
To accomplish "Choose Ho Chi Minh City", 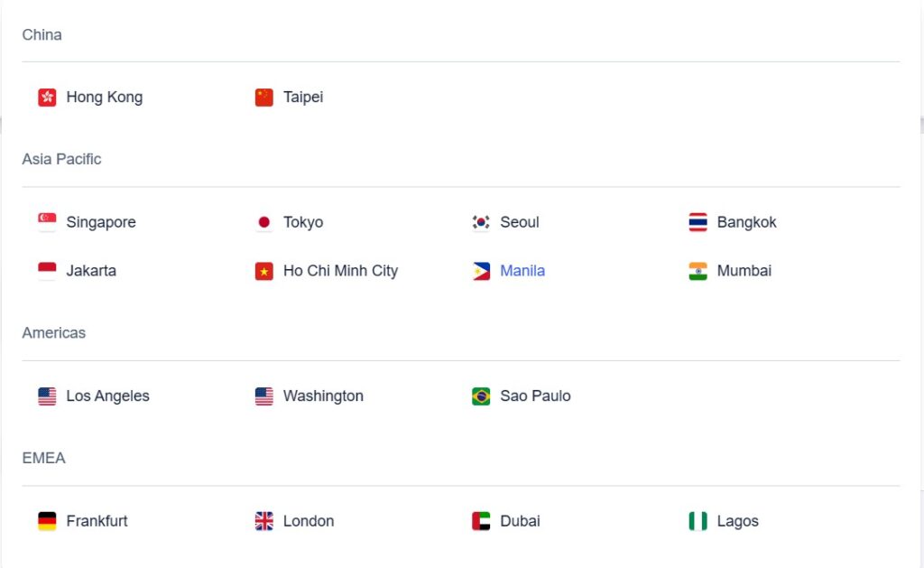I will pos(340,271).
